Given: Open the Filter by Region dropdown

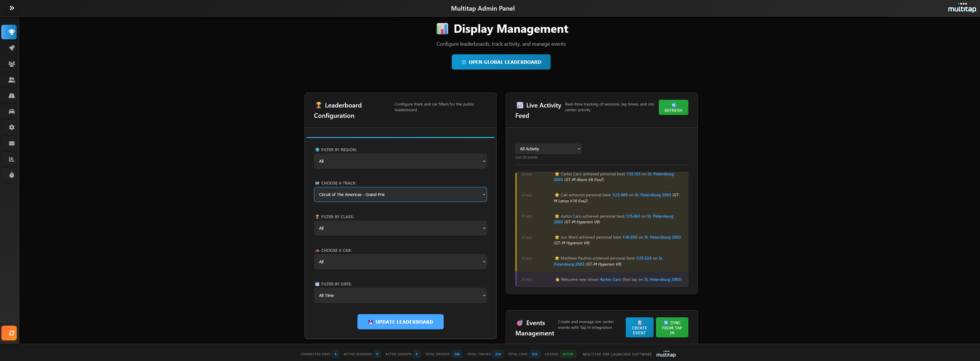Looking at the screenshot, I should tap(400, 161).
